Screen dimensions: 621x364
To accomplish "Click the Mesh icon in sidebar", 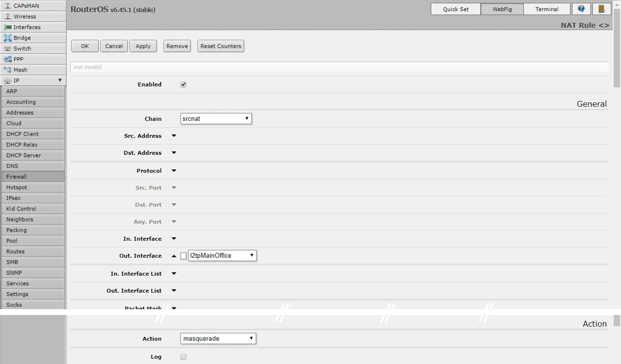I will 8,70.
